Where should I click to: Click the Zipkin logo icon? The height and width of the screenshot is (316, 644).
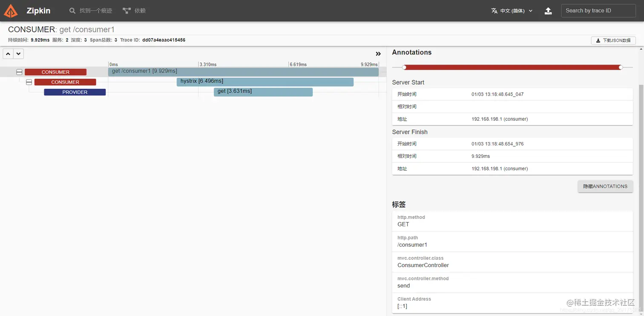(11, 11)
